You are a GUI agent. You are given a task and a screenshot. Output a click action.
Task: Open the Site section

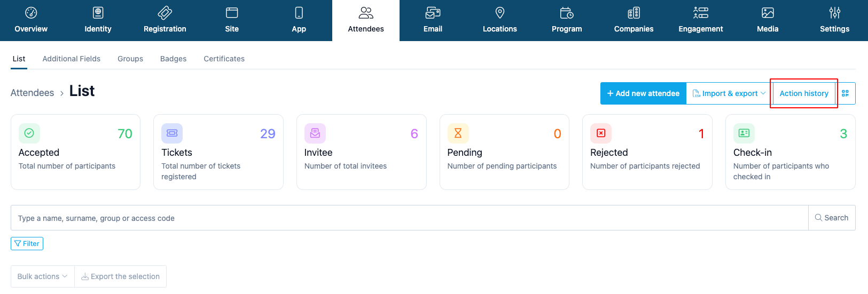click(232, 20)
